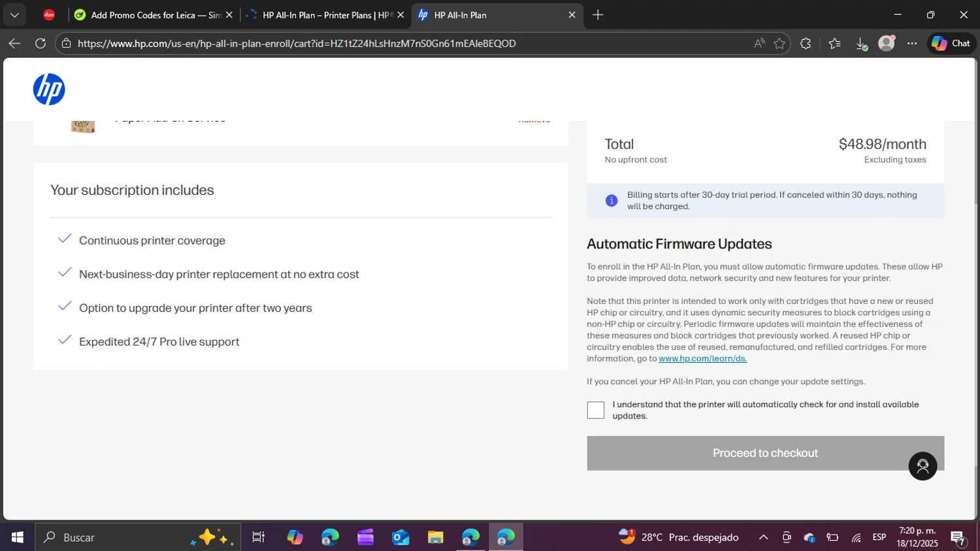Show hidden system tray icons
Screen dimensions: 980x551
tap(763, 537)
